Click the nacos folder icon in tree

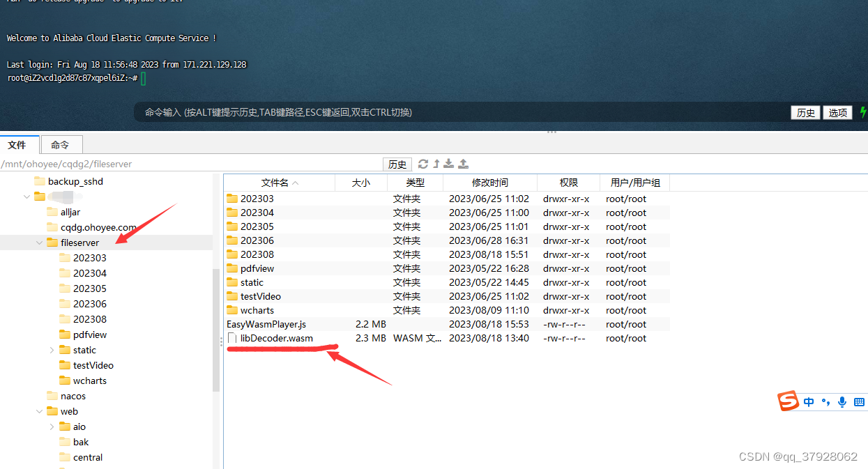52,396
